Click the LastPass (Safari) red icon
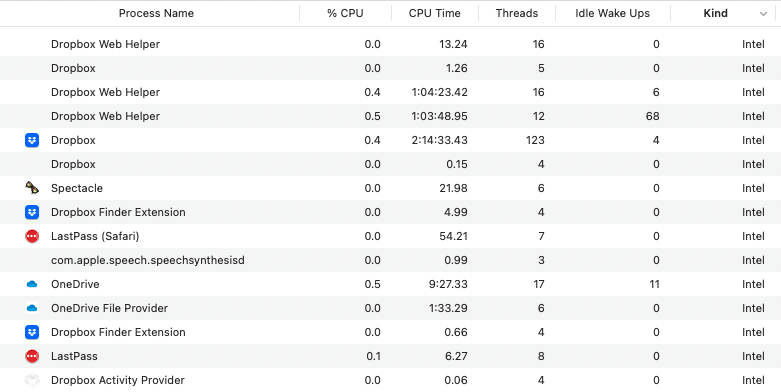This screenshot has width=781, height=392. [x=32, y=236]
